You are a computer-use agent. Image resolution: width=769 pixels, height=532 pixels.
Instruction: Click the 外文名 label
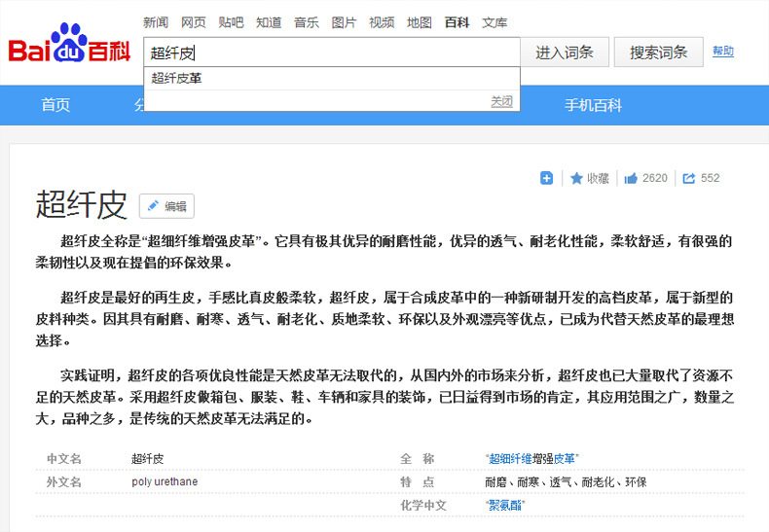pyautogui.click(x=63, y=481)
